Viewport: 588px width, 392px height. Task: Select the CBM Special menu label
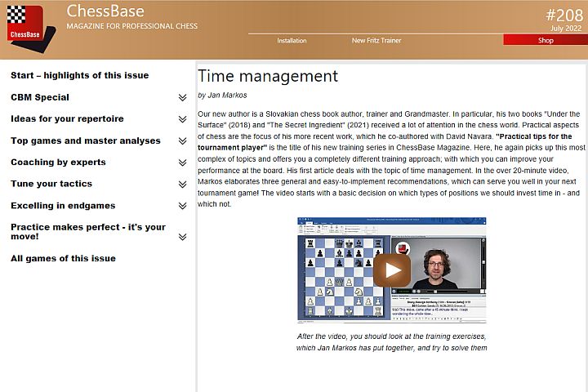(40, 97)
